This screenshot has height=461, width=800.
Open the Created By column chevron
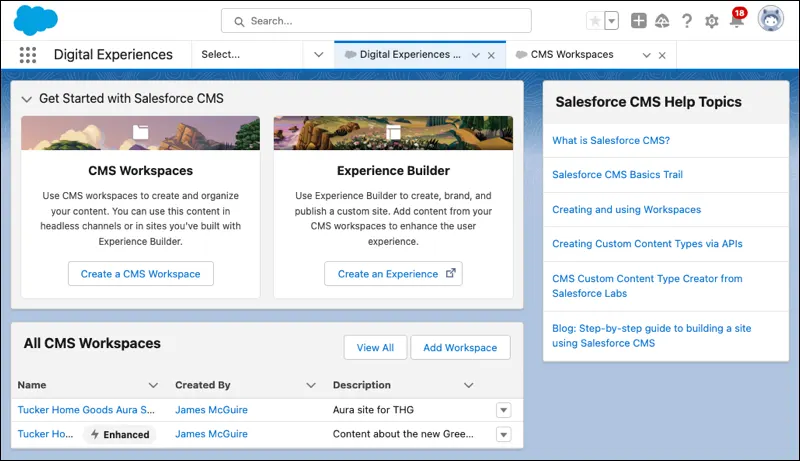tap(311, 386)
